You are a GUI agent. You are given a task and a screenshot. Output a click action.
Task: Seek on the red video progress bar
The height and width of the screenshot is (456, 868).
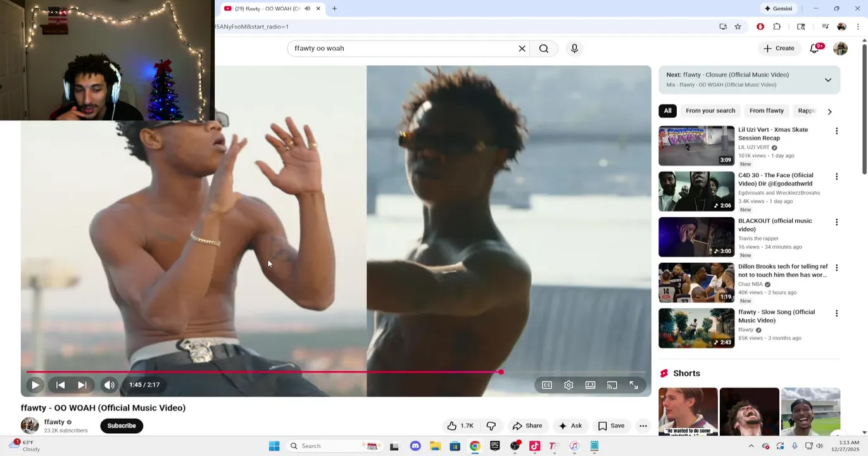point(336,372)
